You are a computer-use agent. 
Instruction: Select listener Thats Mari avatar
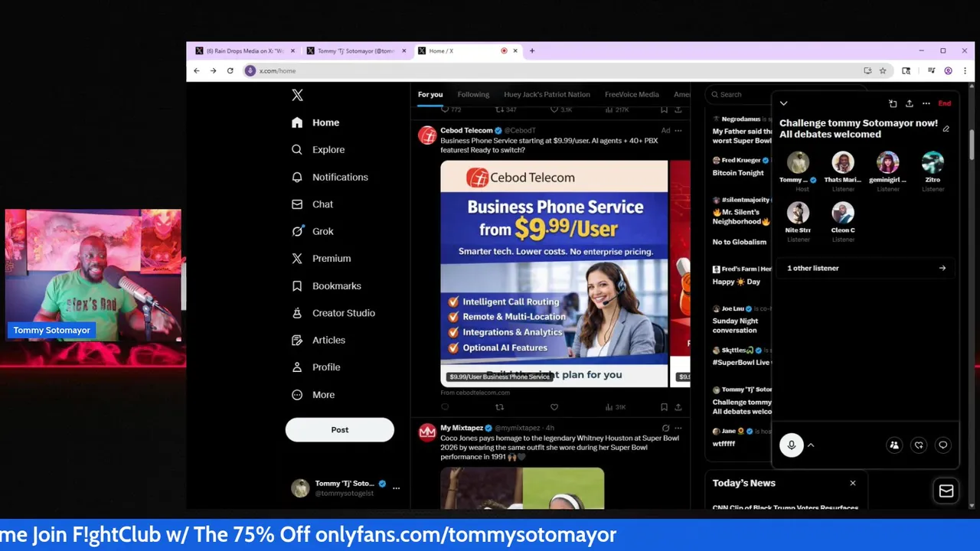pos(843,162)
